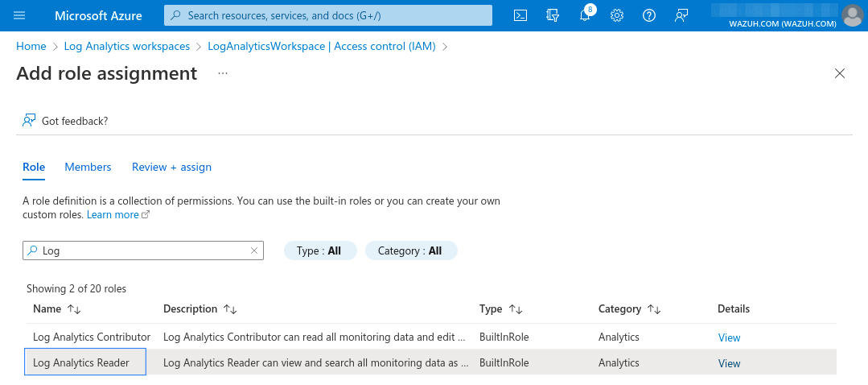Click Analytics category in the Contributor row
This screenshot has width=868, height=385.
pos(619,337)
